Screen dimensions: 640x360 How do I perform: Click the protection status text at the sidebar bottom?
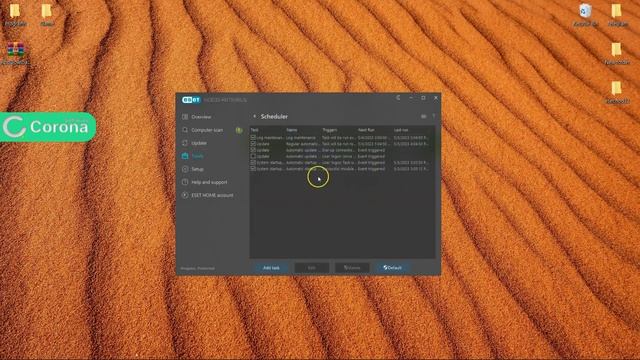tap(198, 268)
